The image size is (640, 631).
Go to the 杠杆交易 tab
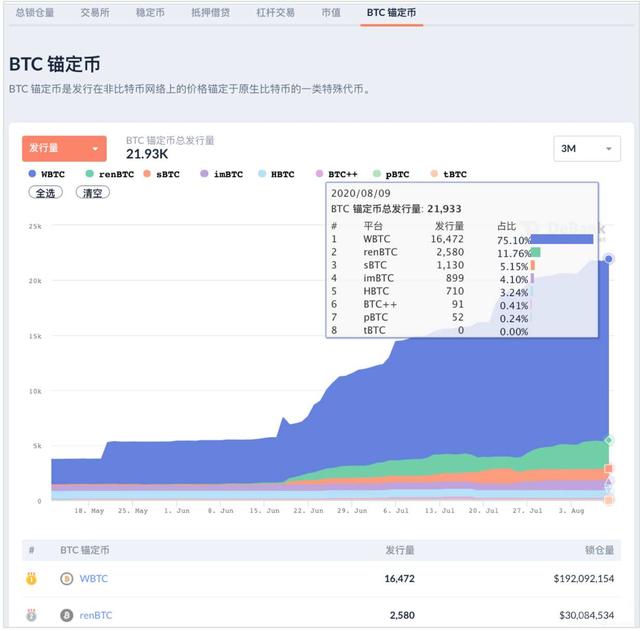pos(276,13)
